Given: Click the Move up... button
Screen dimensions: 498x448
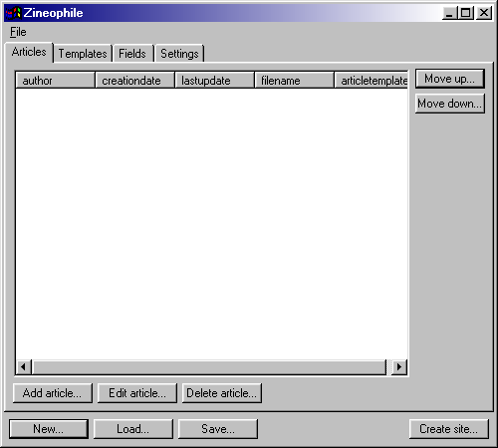Looking at the screenshot, I should pyautogui.click(x=450, y=79).
